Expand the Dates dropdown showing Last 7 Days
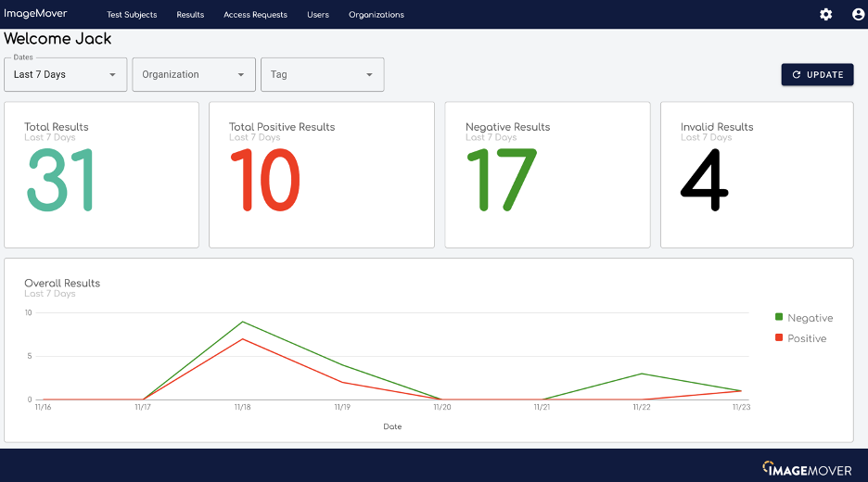This screenshot has width=868, height=482. click(65, 75)
